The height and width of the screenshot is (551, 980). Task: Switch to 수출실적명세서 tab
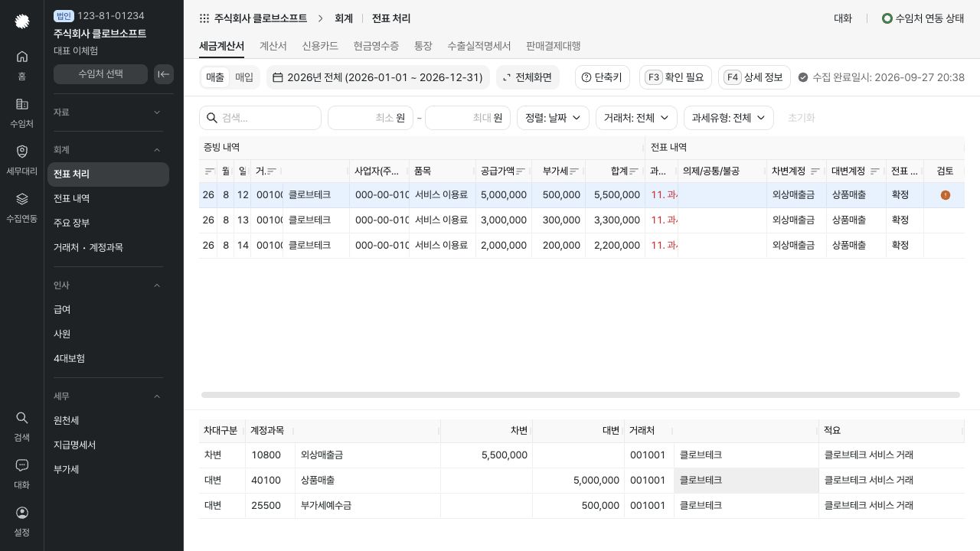point(479,46)
